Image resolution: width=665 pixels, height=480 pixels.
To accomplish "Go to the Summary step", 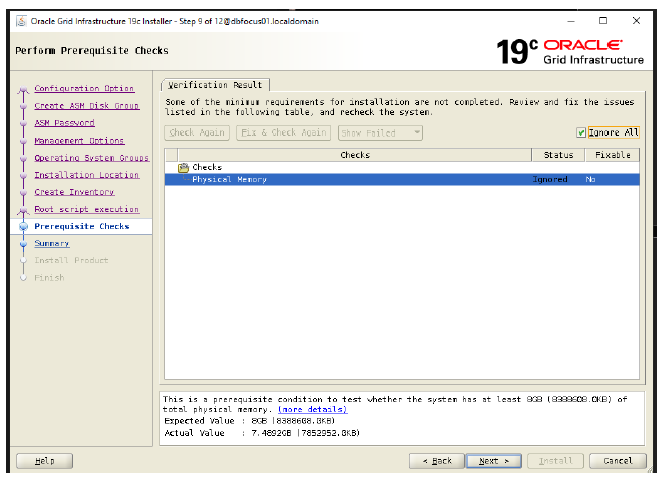I will pos(52,243).
